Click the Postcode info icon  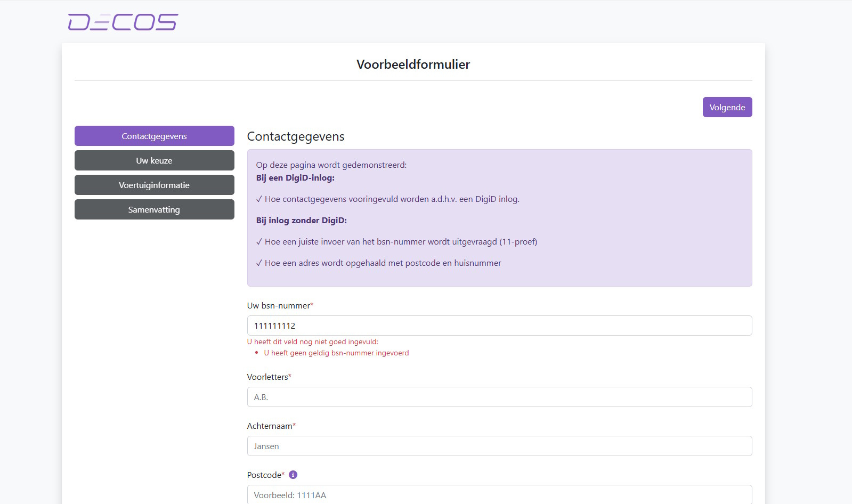point(293,475)
